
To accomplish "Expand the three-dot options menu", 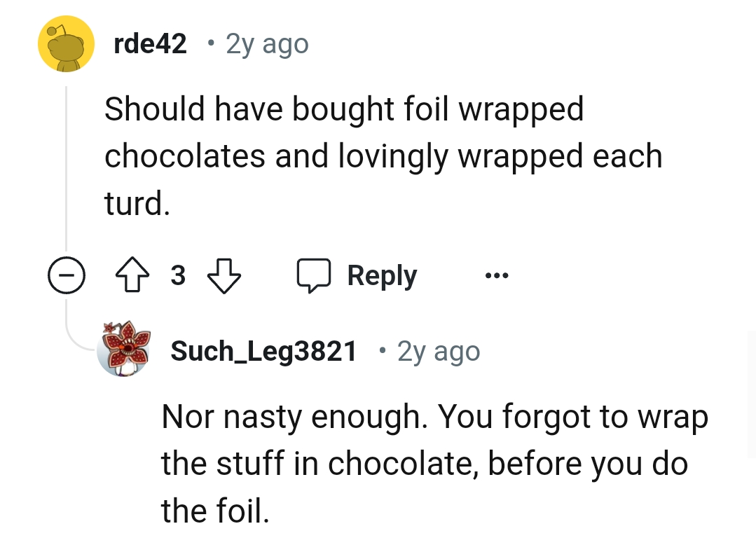I will [496, 275].
